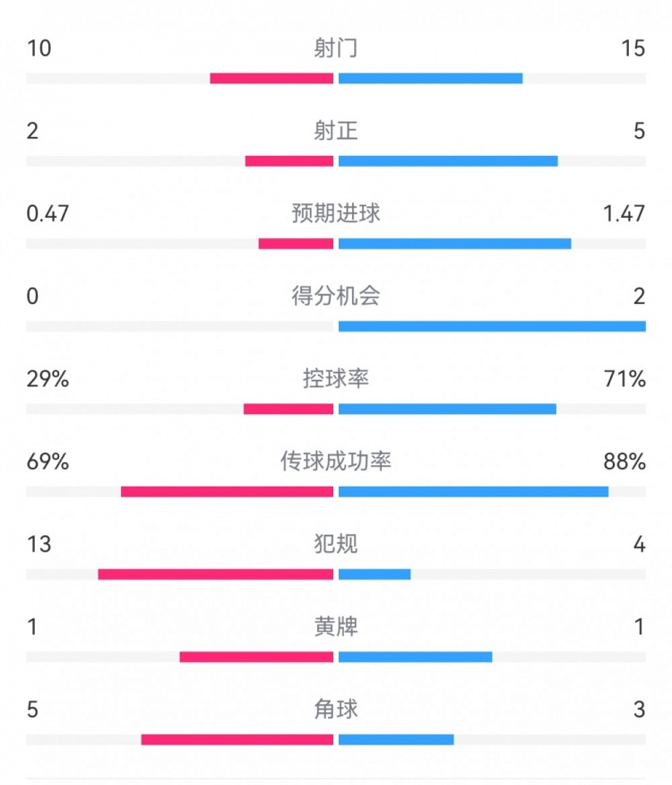Select the 射正 stat label
672x785 pixels.
tap(336, 131)
